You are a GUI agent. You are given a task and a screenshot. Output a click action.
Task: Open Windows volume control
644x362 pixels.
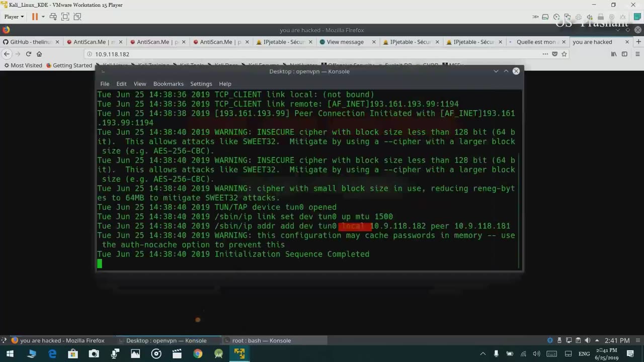[536, 354]
